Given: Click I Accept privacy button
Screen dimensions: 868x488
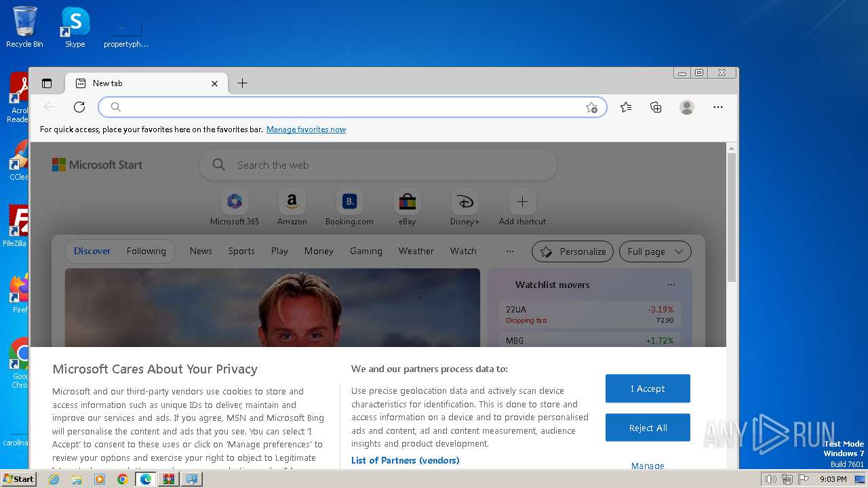Looking at the screenshot, I should (x=648, y=388).
